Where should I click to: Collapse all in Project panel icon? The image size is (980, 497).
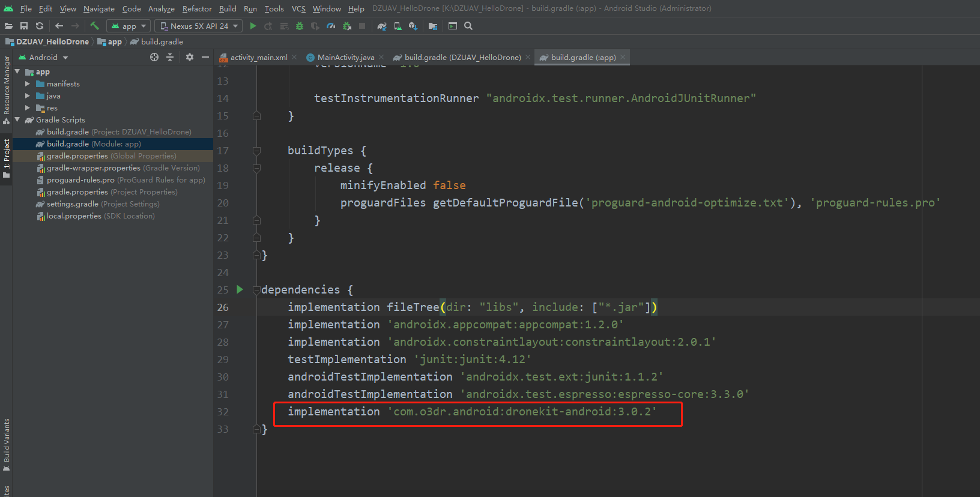pyautogui.click(x=170, y=57)
